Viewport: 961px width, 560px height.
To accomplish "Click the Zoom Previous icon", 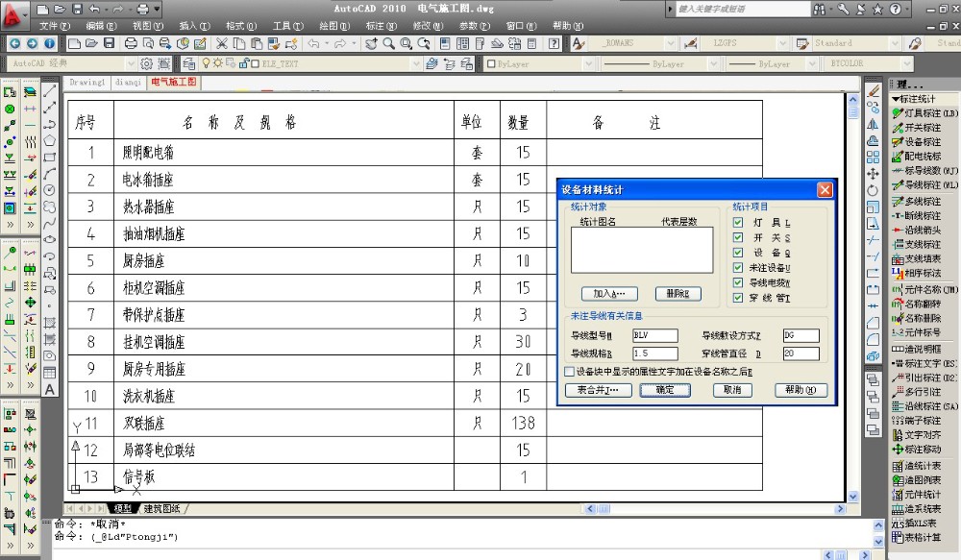I will [424, 43].
